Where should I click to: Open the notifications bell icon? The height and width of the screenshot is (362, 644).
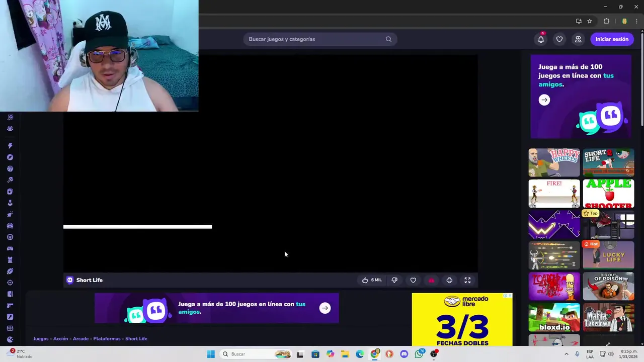[x=541, y=39]
